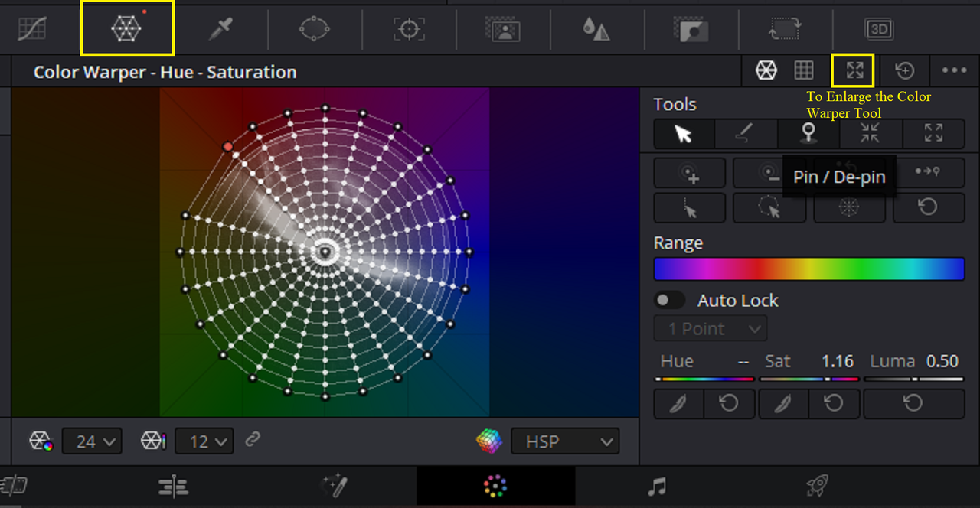Open the Color Warper options menu
This screenshot has height=508, width=980.
point(955,70)
